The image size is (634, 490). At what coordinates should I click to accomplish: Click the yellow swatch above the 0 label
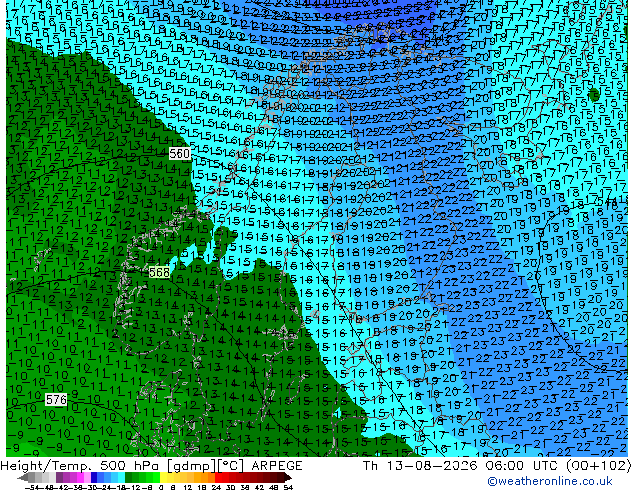[163, 477]
